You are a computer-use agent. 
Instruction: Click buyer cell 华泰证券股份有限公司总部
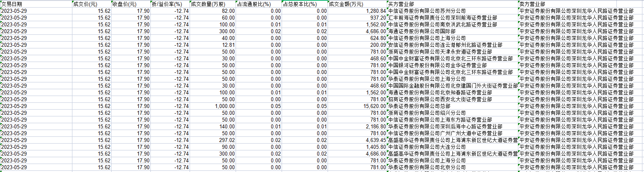(453, 106)
